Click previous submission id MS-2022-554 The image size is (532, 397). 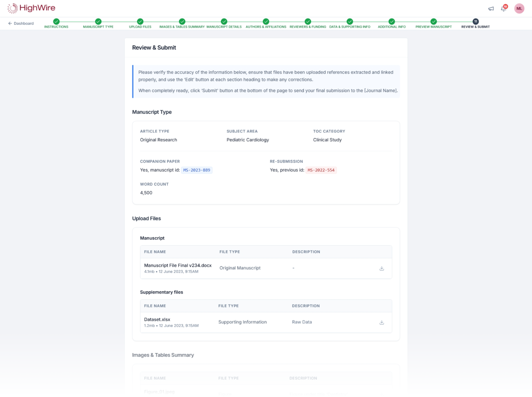[321, 170]
